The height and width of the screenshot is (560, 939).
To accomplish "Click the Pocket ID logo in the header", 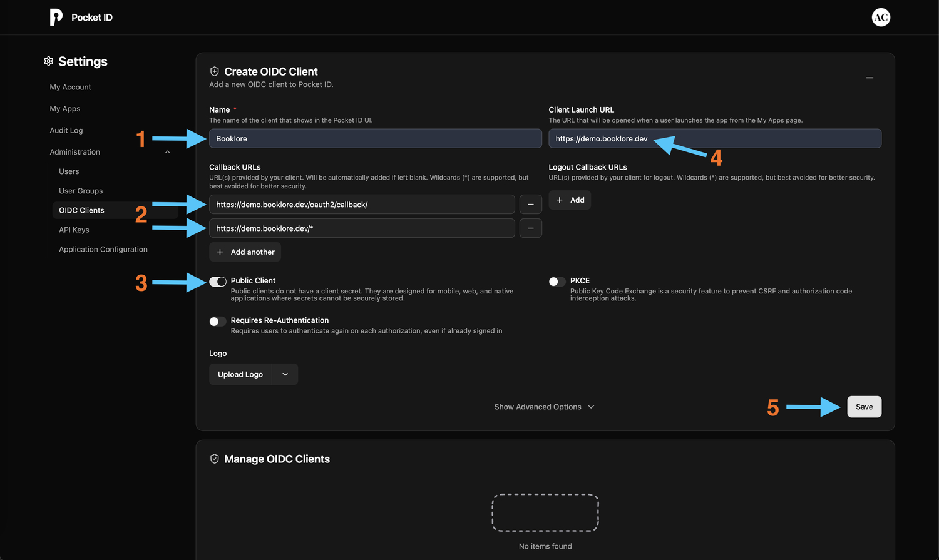I will tap(56, 17).
